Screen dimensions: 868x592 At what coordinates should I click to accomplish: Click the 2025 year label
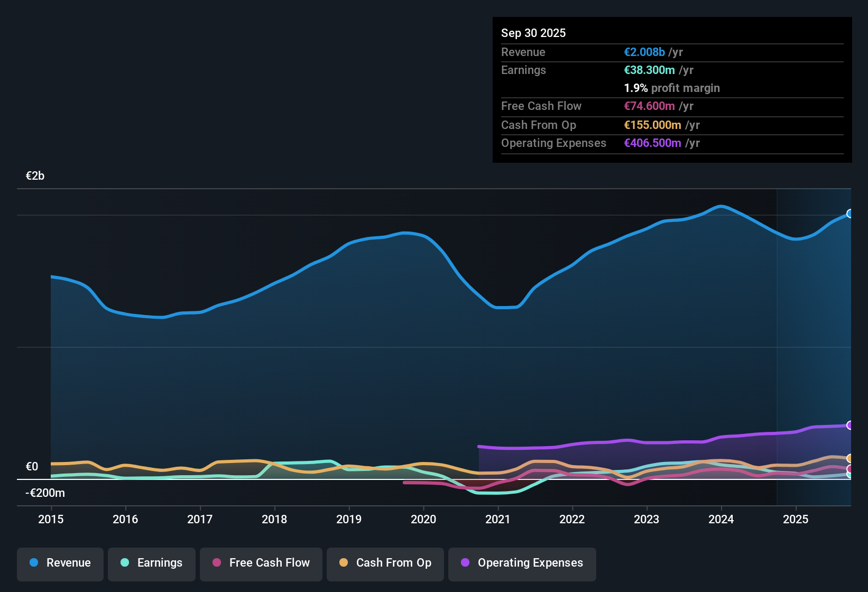[796, 520]
